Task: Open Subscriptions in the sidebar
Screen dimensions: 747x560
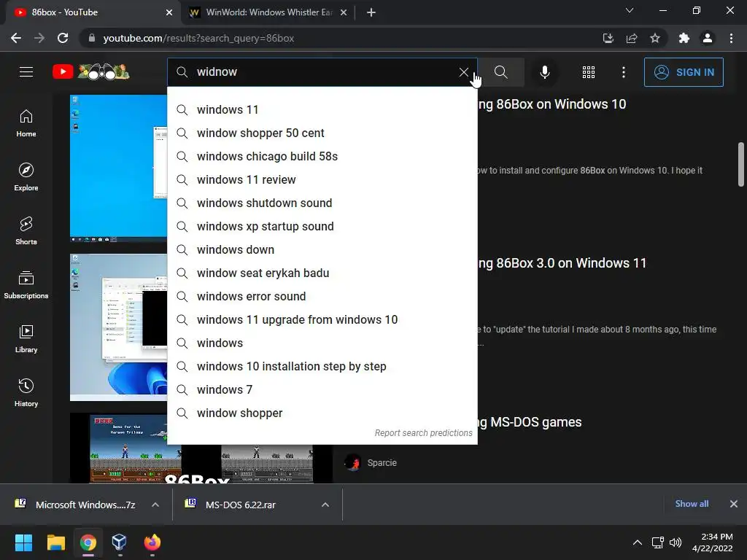Action: point(26,285)
